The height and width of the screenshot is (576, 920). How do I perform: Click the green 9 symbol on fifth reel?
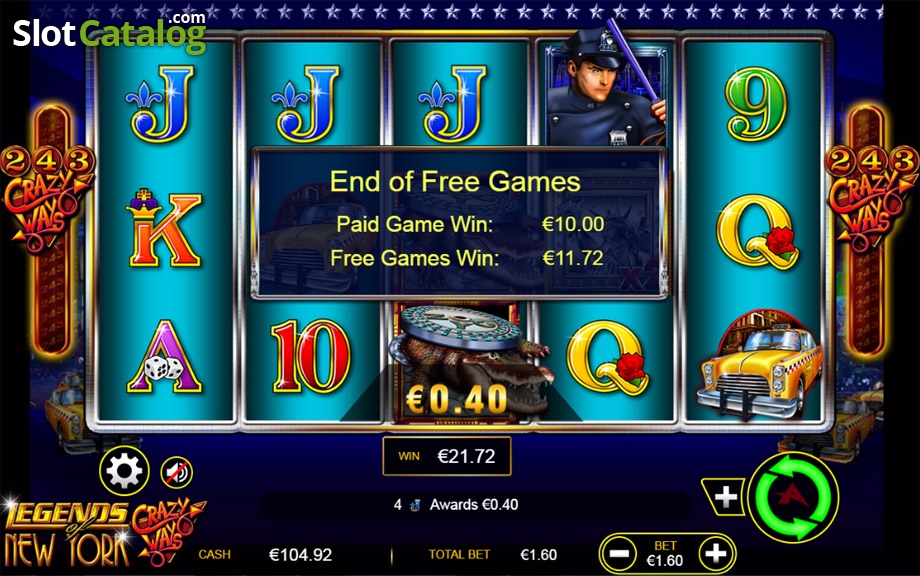pos(757,104)
